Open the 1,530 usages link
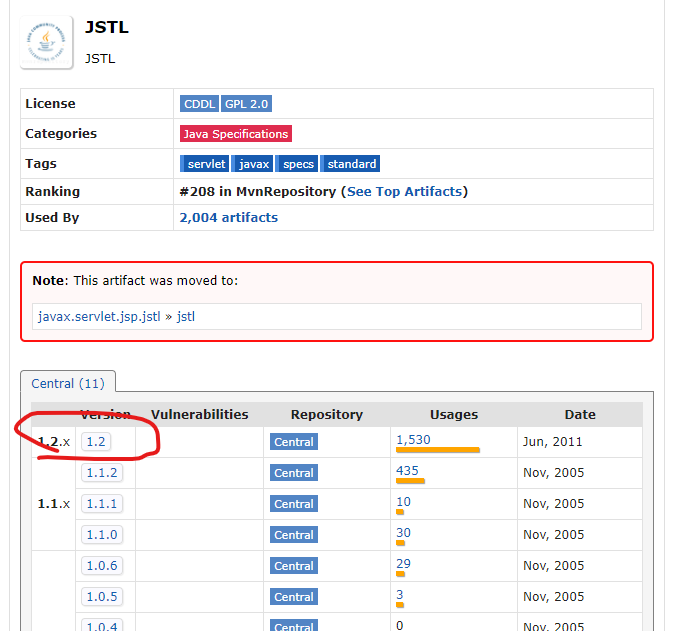674x631 pixels. [413, 440]
